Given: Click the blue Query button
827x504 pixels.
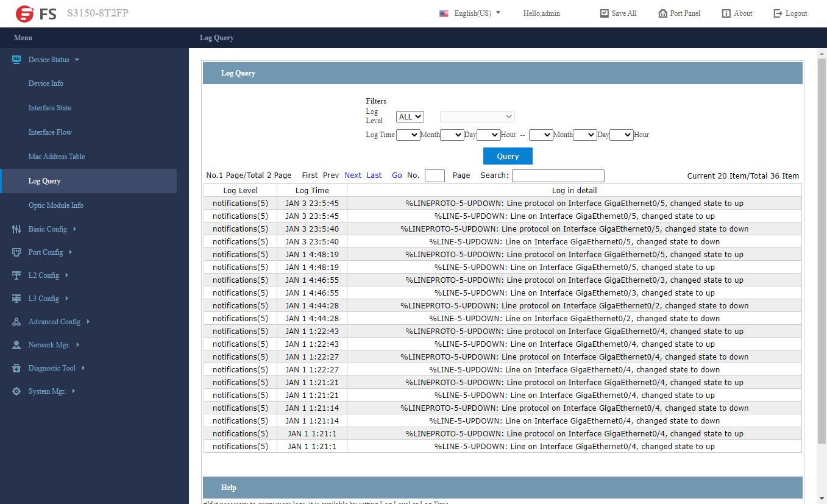Looking at the screenshot, I should (x=508, y=156).
